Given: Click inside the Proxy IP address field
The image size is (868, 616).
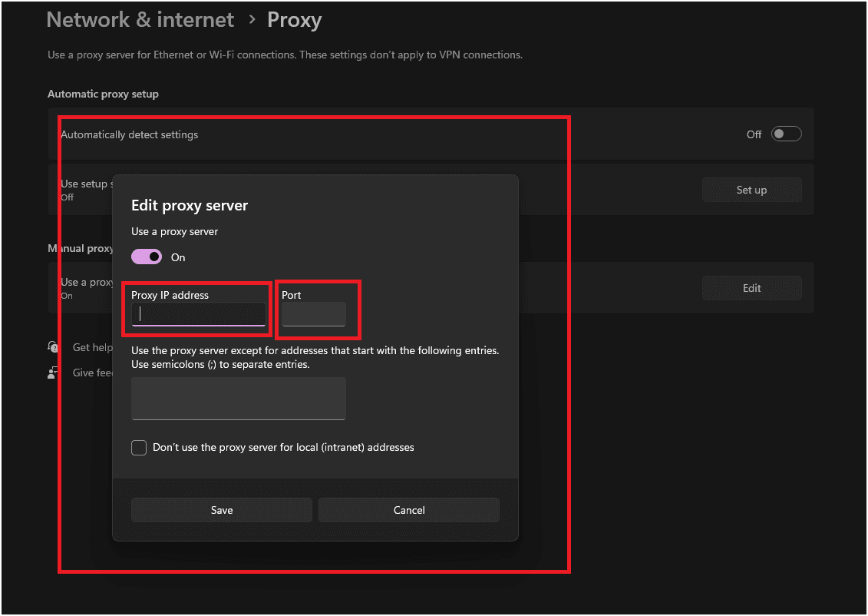Looking at the screenshot, I should [197, 314].
